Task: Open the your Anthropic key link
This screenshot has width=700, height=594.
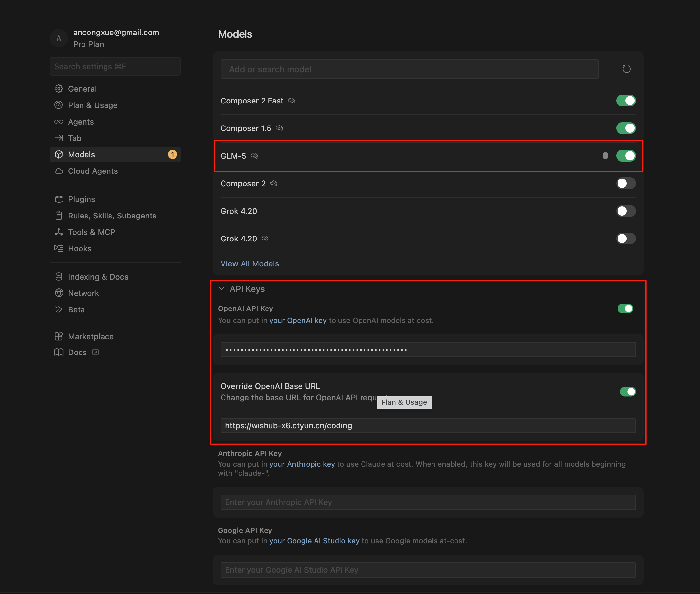Action: pos(302,464)
